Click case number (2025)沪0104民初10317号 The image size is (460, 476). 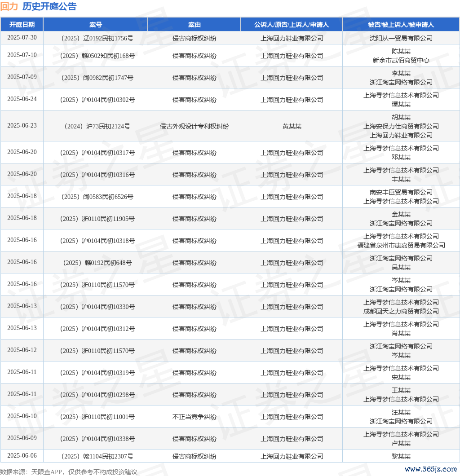click(x=97, y=153)
